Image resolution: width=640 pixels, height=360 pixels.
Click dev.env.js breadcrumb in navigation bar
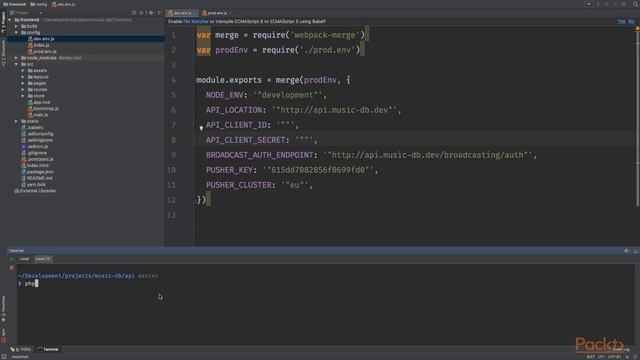coord(64,4)
